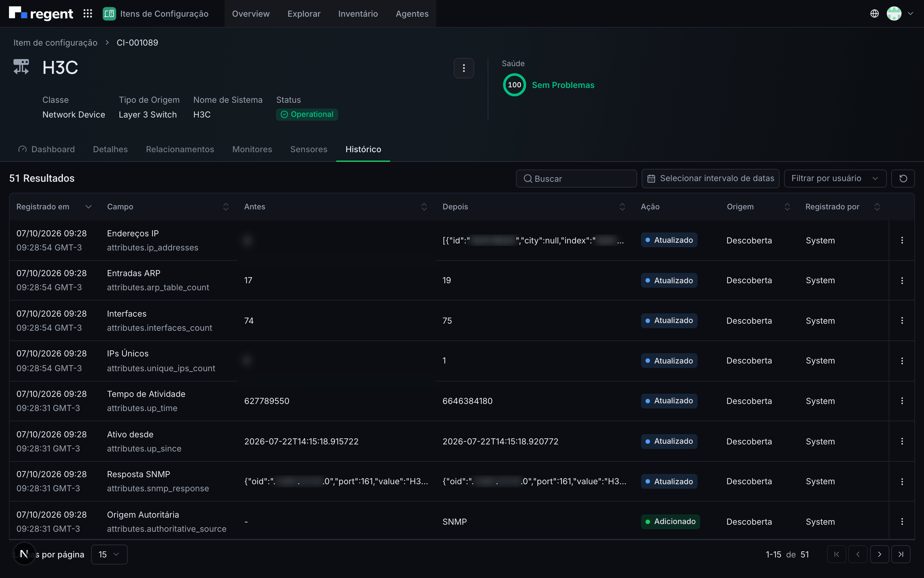Sort by the Antes column
Screen dimensions: 924x578
335,206
